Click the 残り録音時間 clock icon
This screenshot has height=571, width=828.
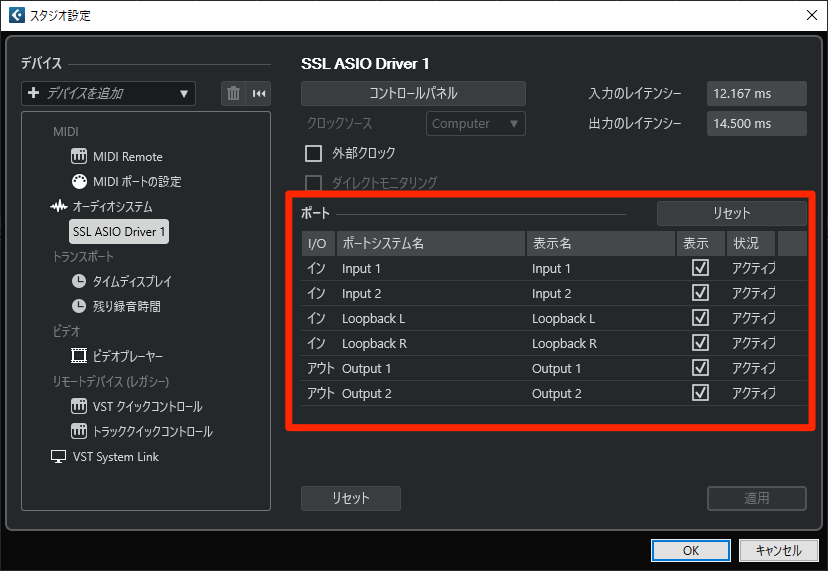click(x=79, y=306)
